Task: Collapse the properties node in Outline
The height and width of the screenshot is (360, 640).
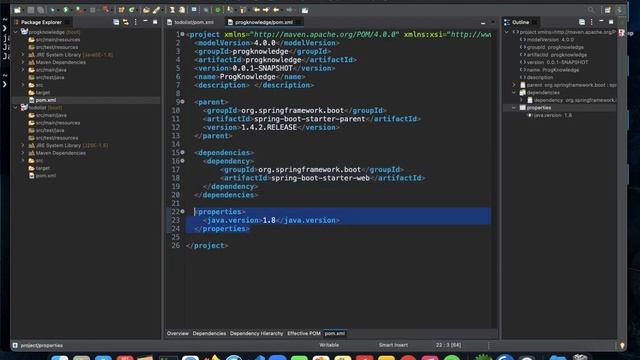Action: click(514, 108)
